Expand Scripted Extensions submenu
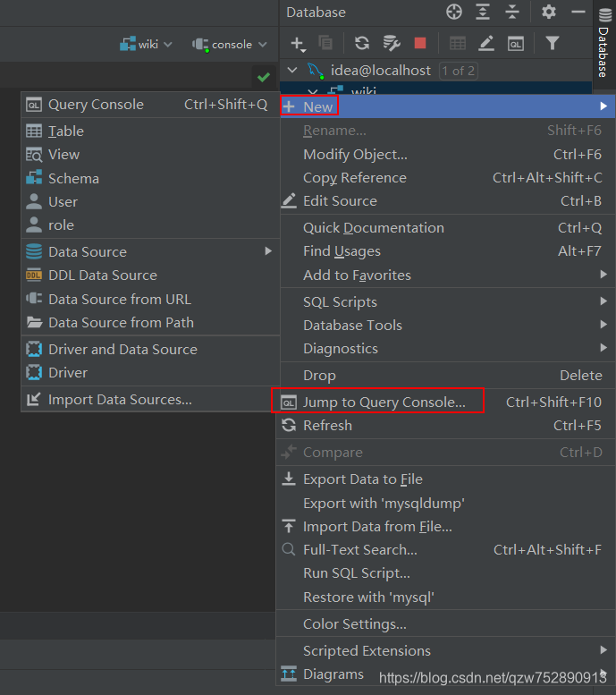The height and width of the screenshot is (695, 616). coord(445,650)
